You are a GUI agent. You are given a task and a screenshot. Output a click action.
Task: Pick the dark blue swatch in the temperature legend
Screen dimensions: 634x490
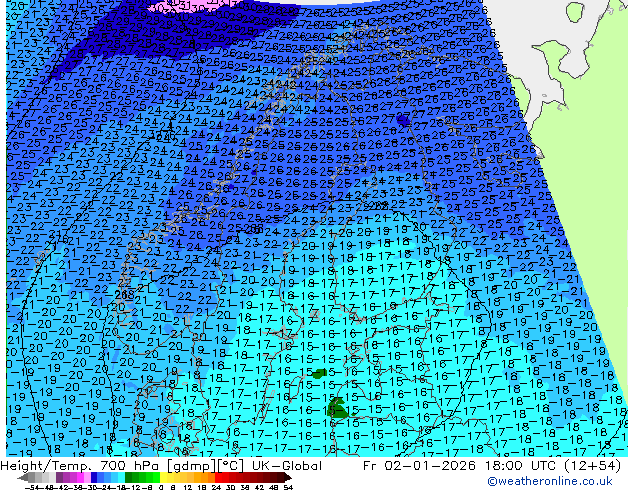point(94,478)
